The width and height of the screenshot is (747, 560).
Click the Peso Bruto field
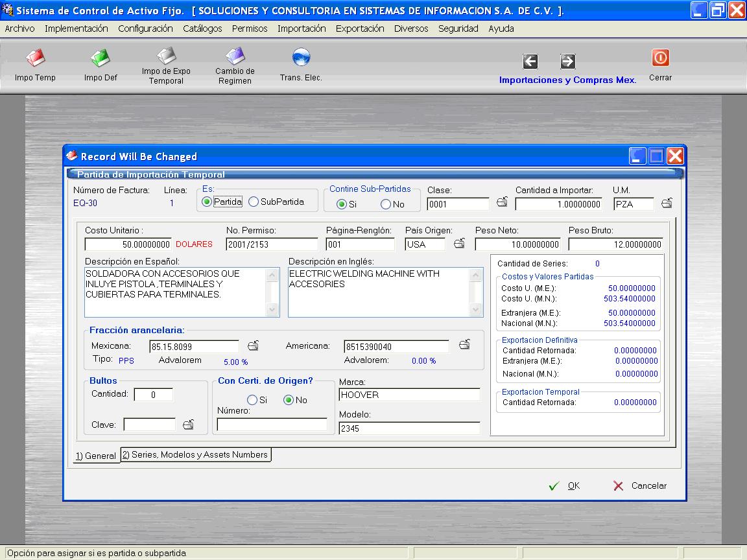[615, 244]
